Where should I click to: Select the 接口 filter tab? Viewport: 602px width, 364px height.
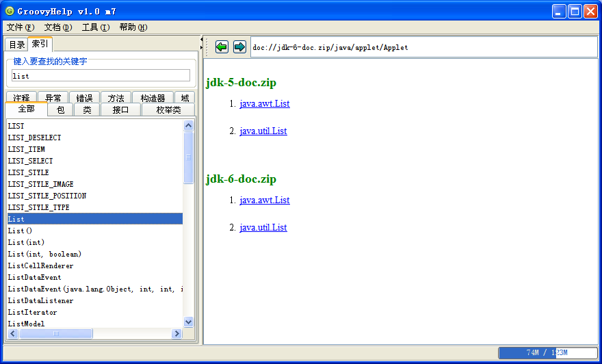pyautogui.click(x=120, y=109)
